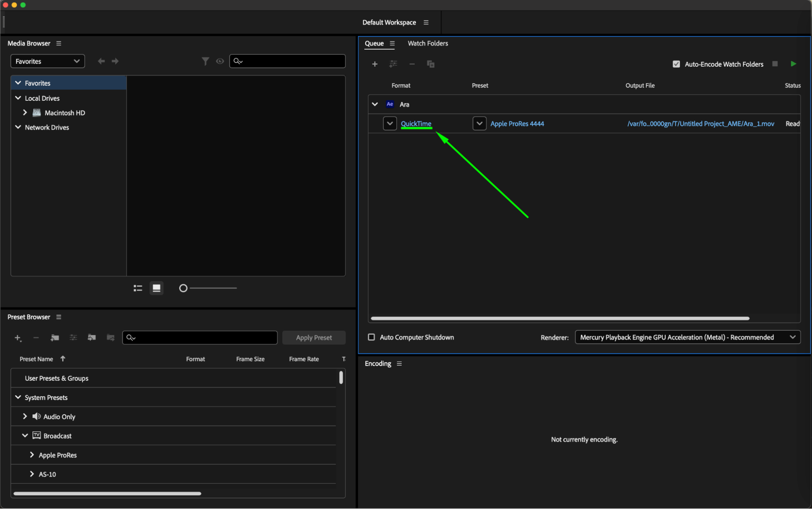Open the Default Workspace menu icon

[426, 22]
